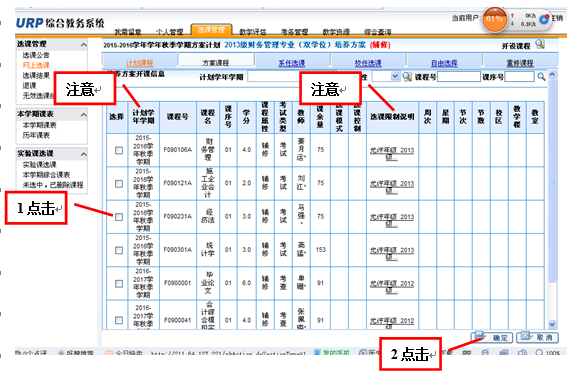Viewport: 572px width, 376px height.
Task: Tick the checkbox for course F090231A
Action: click(119, 217)
